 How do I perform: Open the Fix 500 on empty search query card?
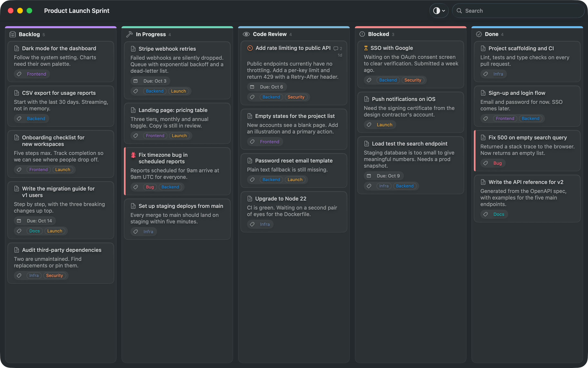(x=527, y=151)
